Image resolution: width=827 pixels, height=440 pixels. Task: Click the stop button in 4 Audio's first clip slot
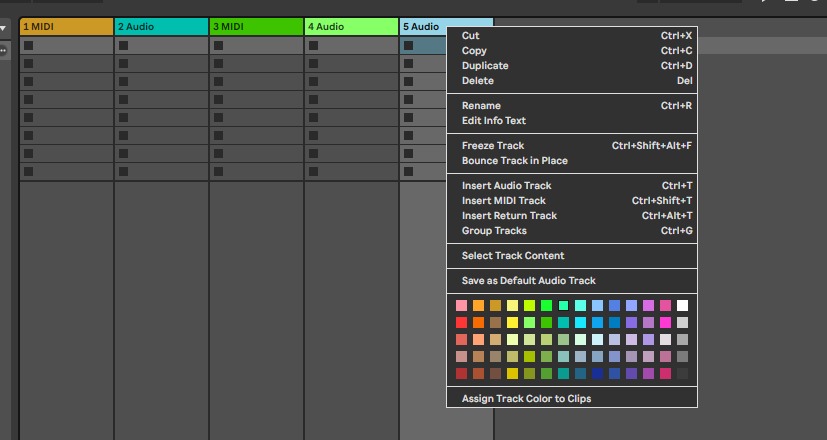pos(313,46)
